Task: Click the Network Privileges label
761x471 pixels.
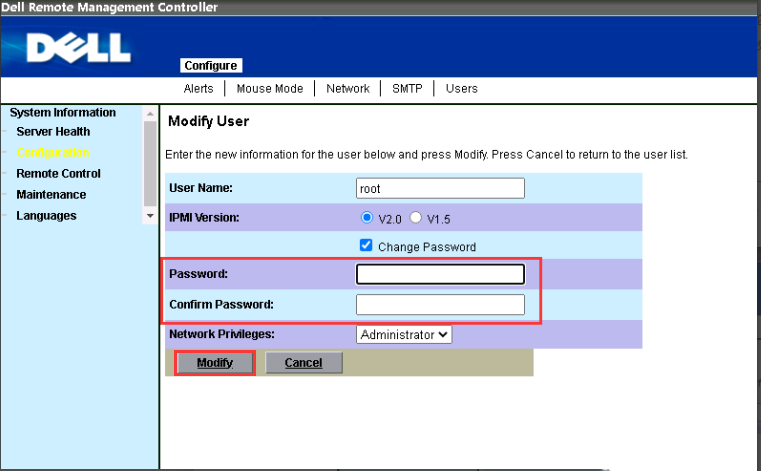Action: coord(222,334)
